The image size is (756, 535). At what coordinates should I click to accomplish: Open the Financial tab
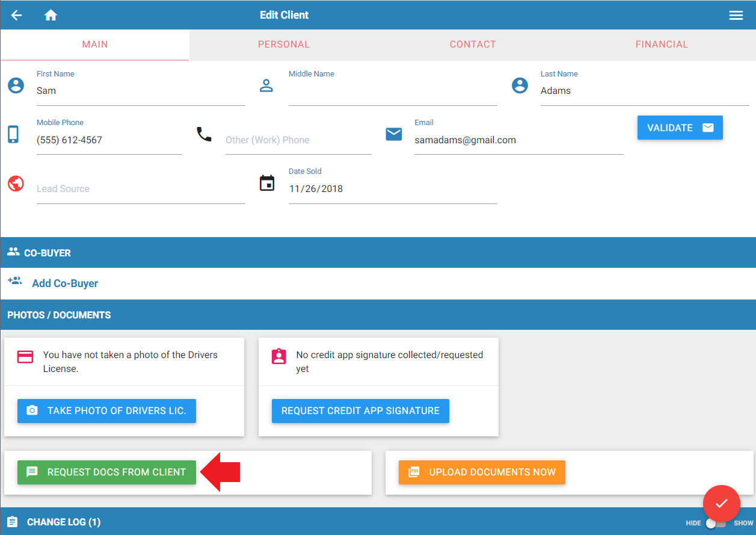coord(661,45)
